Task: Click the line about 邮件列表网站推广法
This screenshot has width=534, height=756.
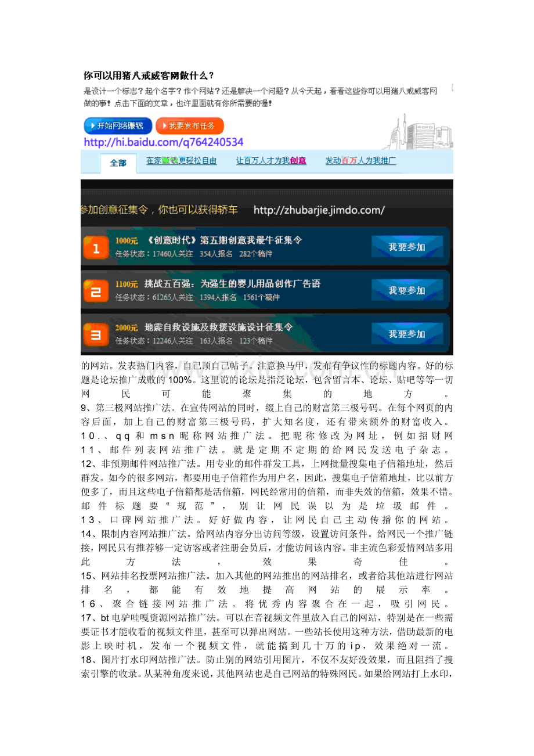Action: tap(267, 449)
